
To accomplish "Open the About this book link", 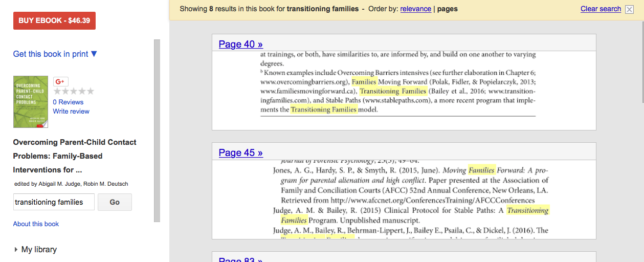I will coord(36,224).
